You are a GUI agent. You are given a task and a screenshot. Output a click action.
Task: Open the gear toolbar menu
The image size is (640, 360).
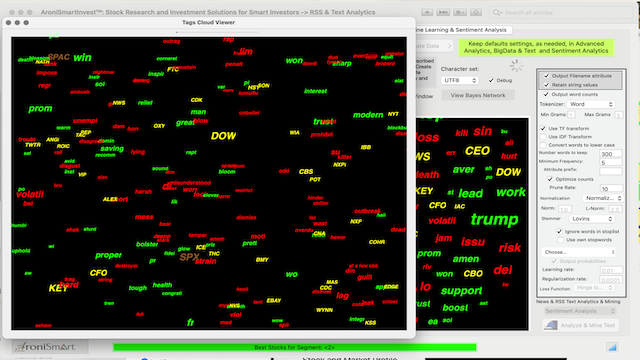click(460, 13)
